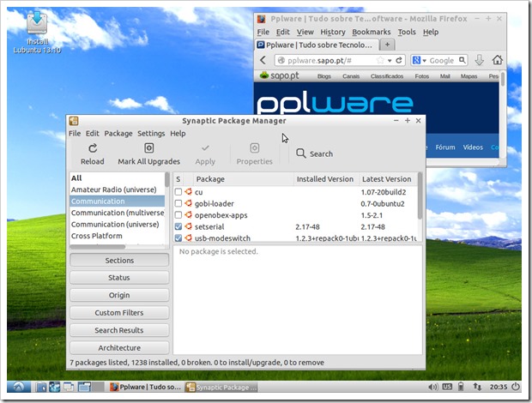This screenshot has width=532, height=403.
Task: Open Synaptic's Edit menu
Action: pyautogui.click(x=93, y=134)
